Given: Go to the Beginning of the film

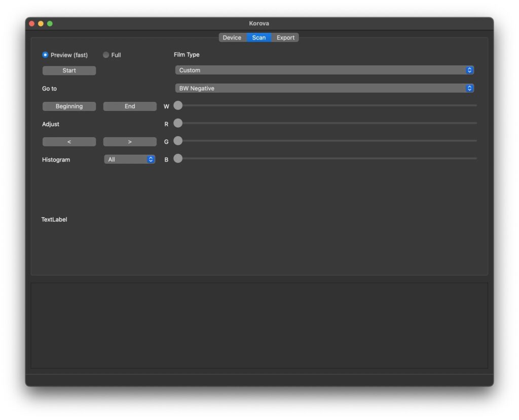Looking at the screenshot, I should 69,106.
